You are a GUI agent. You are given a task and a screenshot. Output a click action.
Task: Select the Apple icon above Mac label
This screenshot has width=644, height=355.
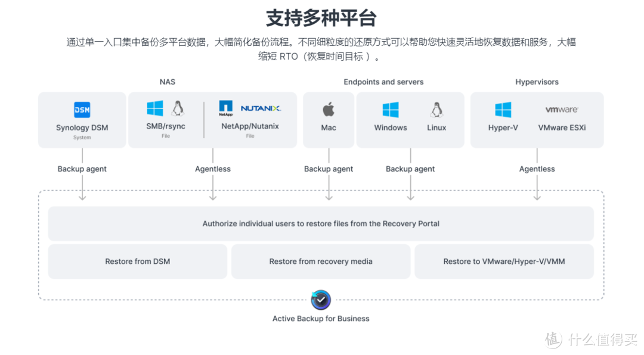tap(329, 110)
